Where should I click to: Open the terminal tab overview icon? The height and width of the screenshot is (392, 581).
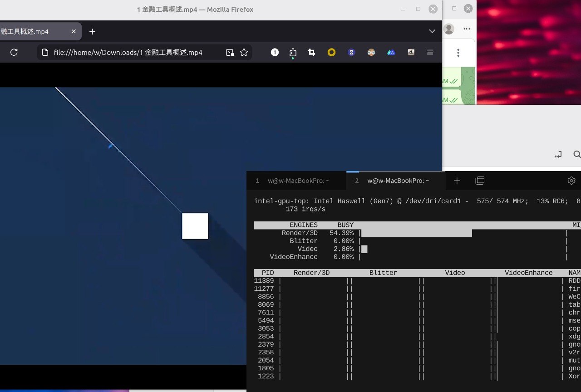pos(480,181)
